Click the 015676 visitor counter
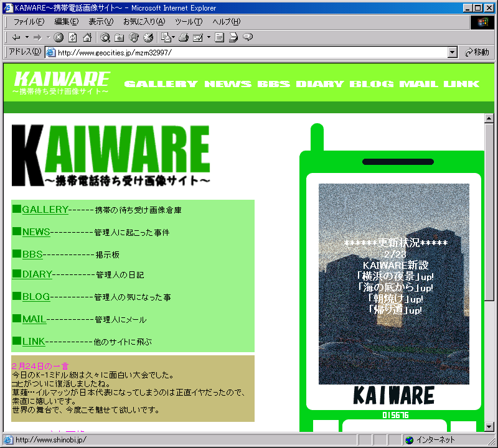498x448 pixels. click(395, 415)
